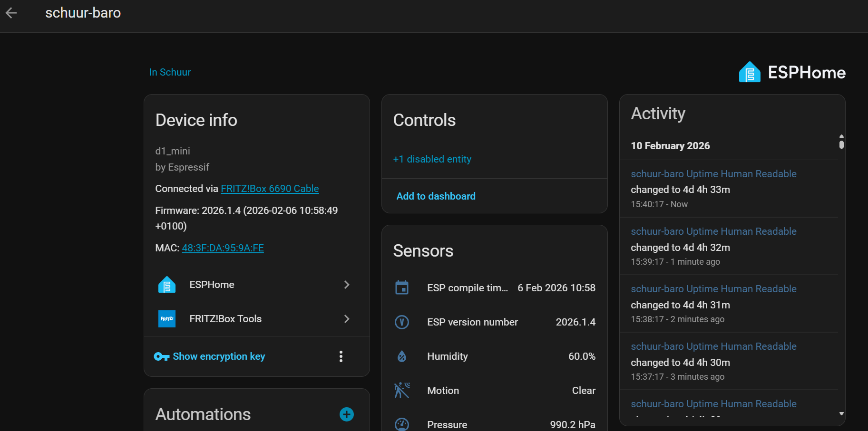Open the Humidity 60.0% sensor row
The width and height of the screenshot is (868, 431).
[x=495, y=356]
